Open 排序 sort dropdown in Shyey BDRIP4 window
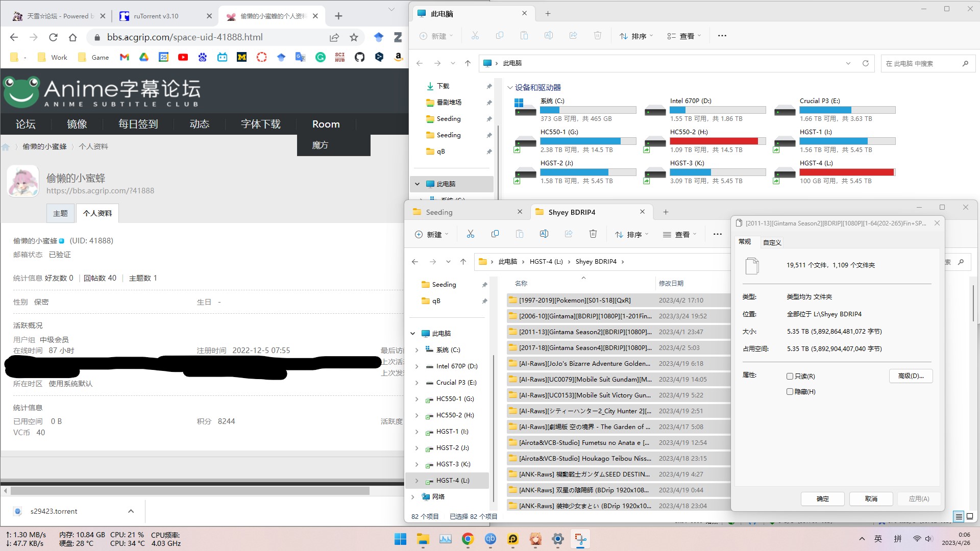 (632, 234)
